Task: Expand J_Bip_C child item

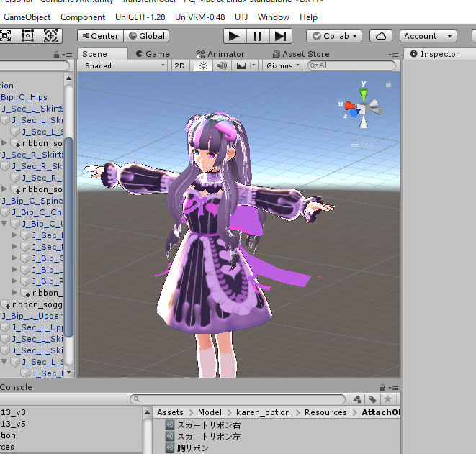Action: (14, 258)
